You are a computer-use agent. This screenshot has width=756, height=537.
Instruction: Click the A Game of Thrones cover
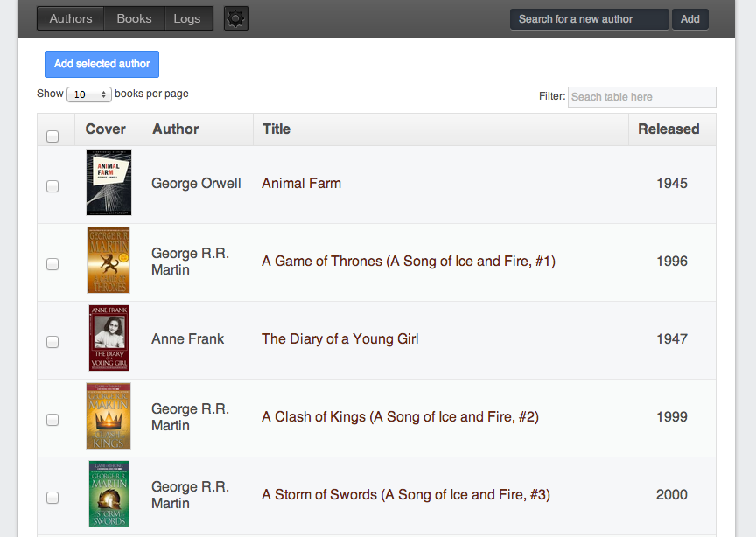(x=108, y=261)
